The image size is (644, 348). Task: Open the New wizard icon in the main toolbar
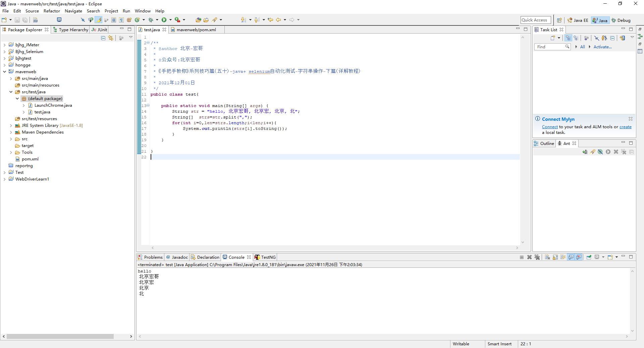point(4,20)
